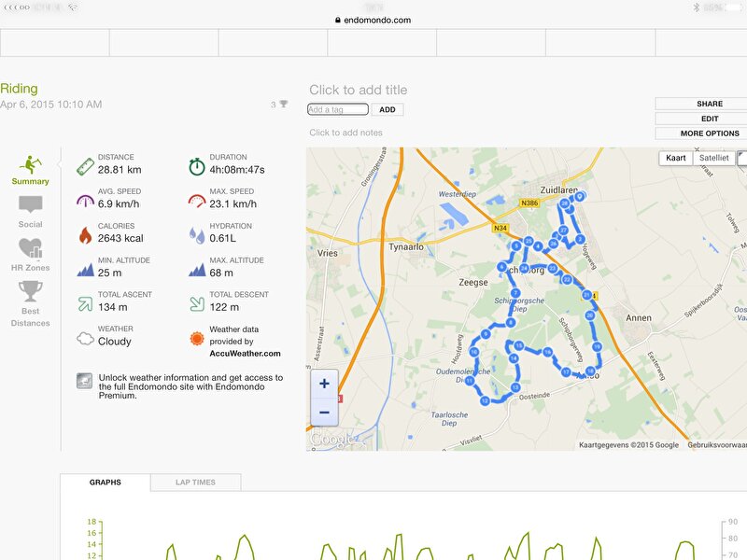Open the Summary rider icon
The height and width of the screenshot is (560, 747).
(30, 165)
